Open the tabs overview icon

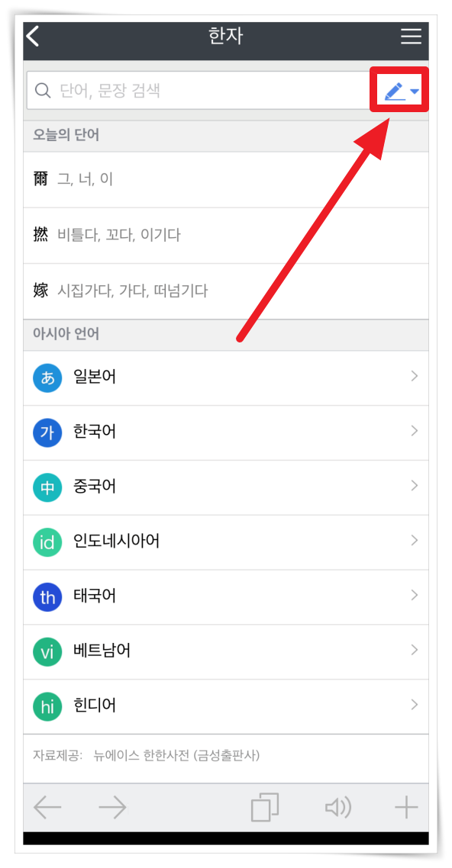265,808
